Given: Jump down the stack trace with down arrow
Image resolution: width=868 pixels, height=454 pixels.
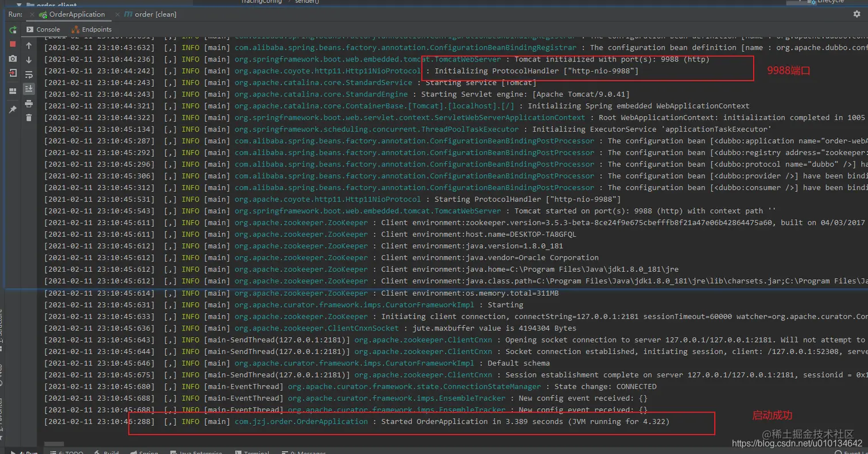Looking at the screenshot, I should [29, 60].
